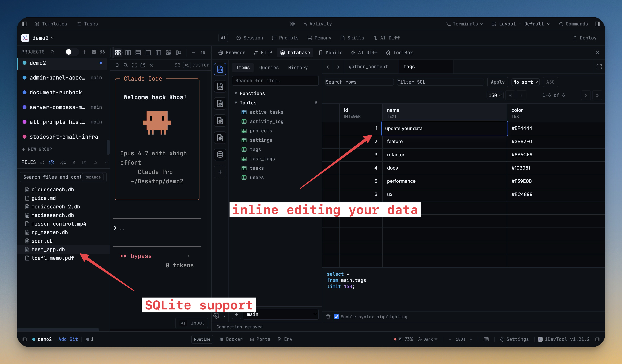Open the Terminals dropdown
This screenshot has width=622, height=364.
(x=464, y=24)
